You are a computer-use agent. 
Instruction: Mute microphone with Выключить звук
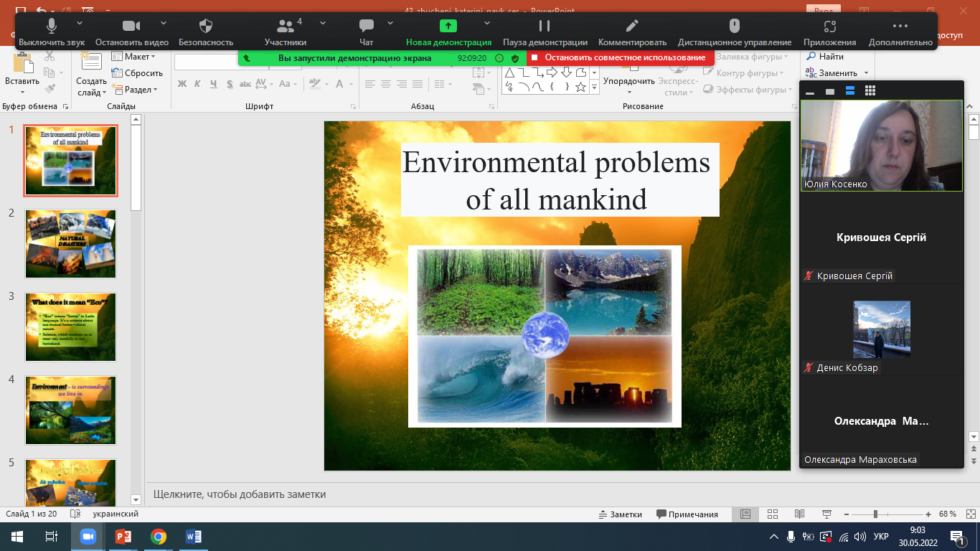[x=52, y=33]
